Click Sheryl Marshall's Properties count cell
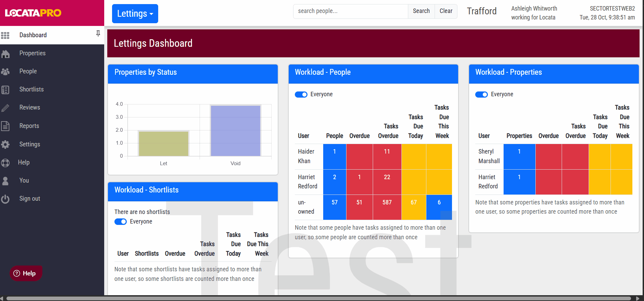The image size is (644, 301). pyautogui.click(x=519, y=157)
